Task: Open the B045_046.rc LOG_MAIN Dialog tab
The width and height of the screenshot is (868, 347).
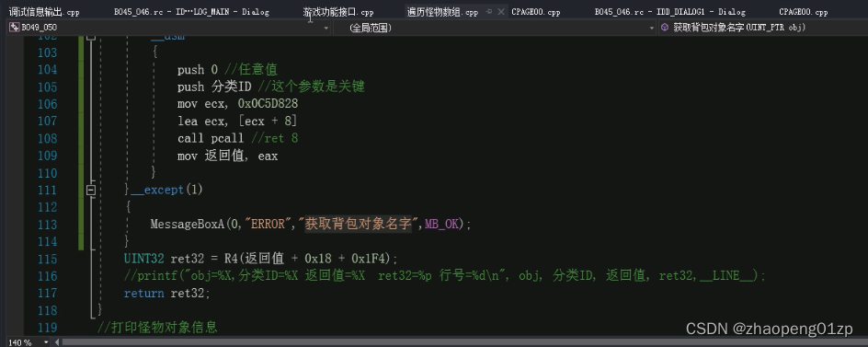Action: point(191,12)
